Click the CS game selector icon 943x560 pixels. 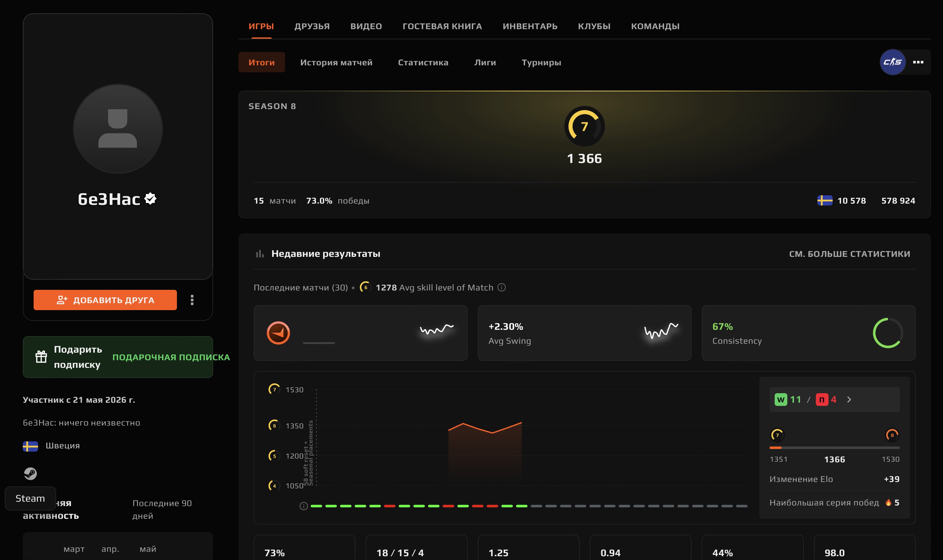(x=893, y=62)
